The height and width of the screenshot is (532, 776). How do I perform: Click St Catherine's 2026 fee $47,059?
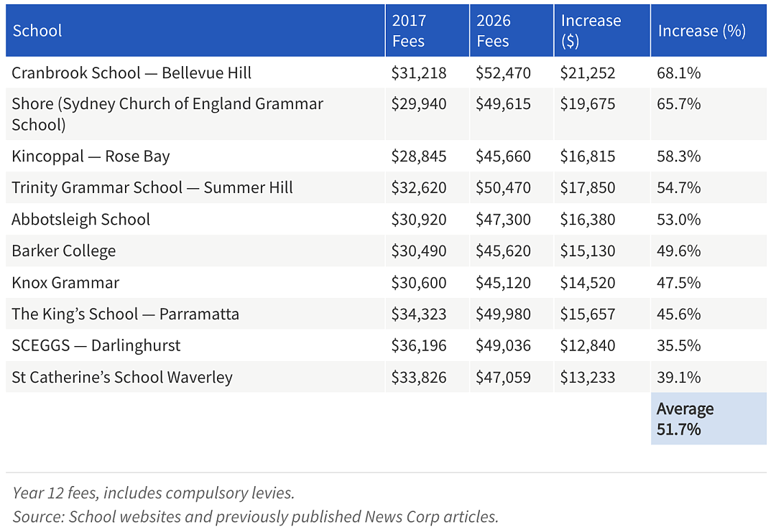(503, 377)
